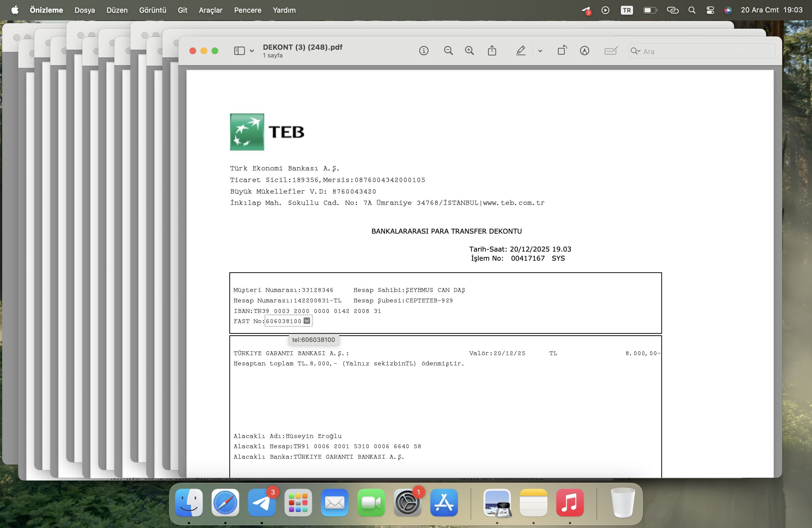Viewport: 812px width, 528px height.
Task: Open search options magnifier dropdown
Action: 635,51
